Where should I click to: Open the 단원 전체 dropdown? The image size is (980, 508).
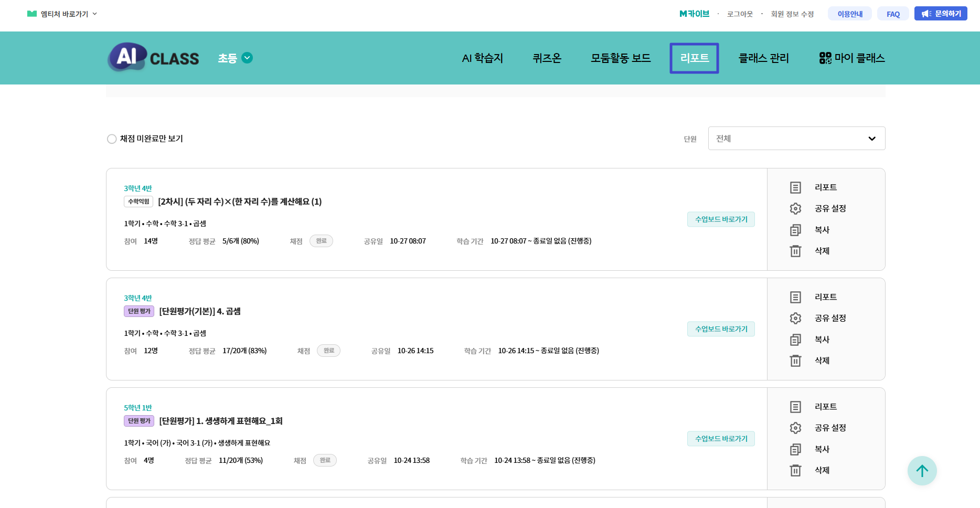click(796, 139)
